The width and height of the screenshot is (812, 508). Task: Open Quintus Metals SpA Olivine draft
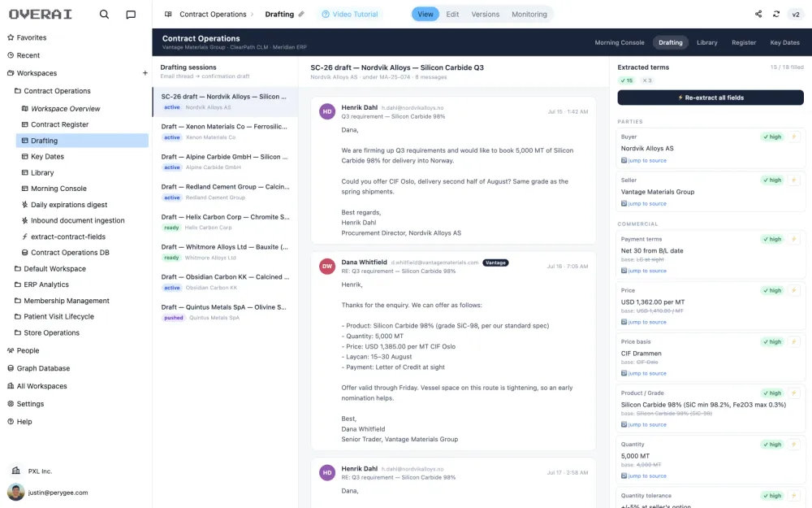[x=225, y=312]
